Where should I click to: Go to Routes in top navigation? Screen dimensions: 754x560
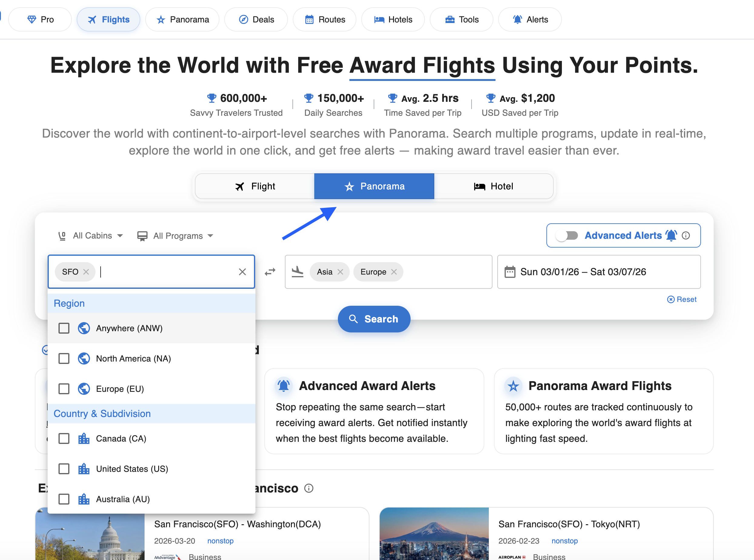pyautogui.click(x=325, y=20)
